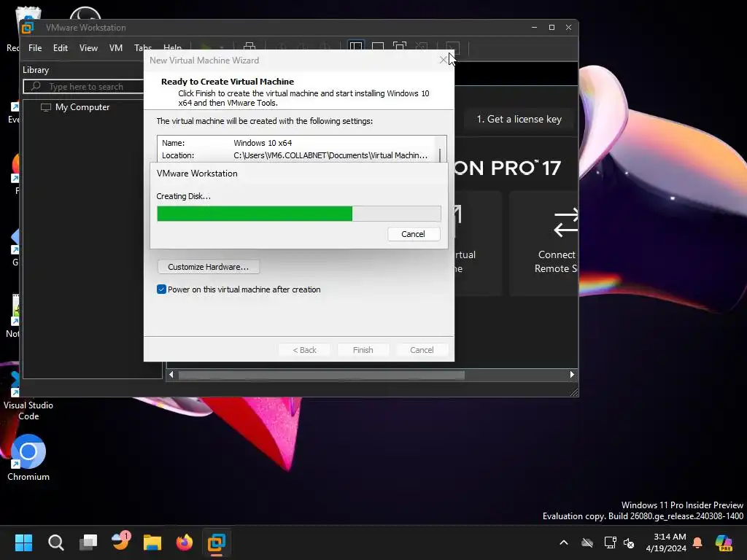The height and width of the screenshot is (560, 747).
Task: Click the horizontal scrollbar right arrow
Action: point(572,375)
